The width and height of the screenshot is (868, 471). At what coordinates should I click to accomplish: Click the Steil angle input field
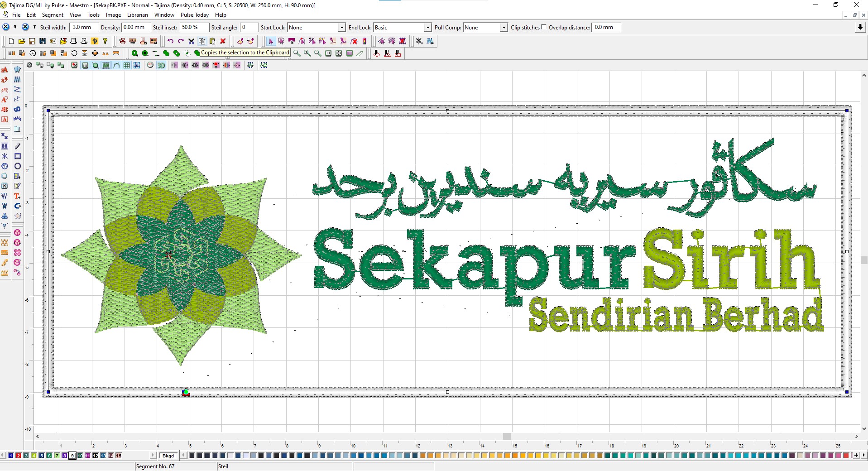tap(249, 28)
